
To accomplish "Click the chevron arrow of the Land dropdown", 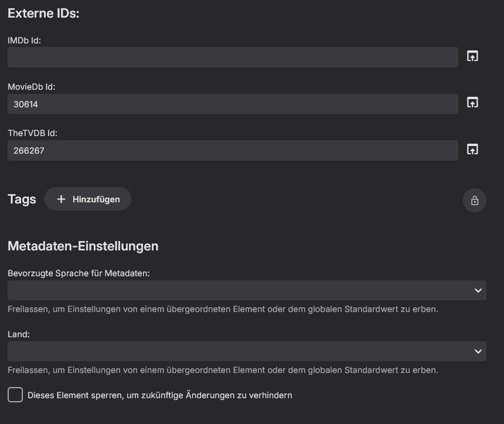I will click(478, 351).
